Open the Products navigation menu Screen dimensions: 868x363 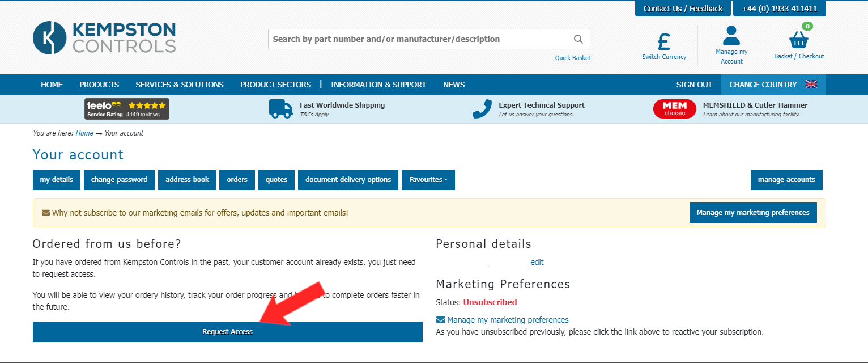[x=99, y=85]
